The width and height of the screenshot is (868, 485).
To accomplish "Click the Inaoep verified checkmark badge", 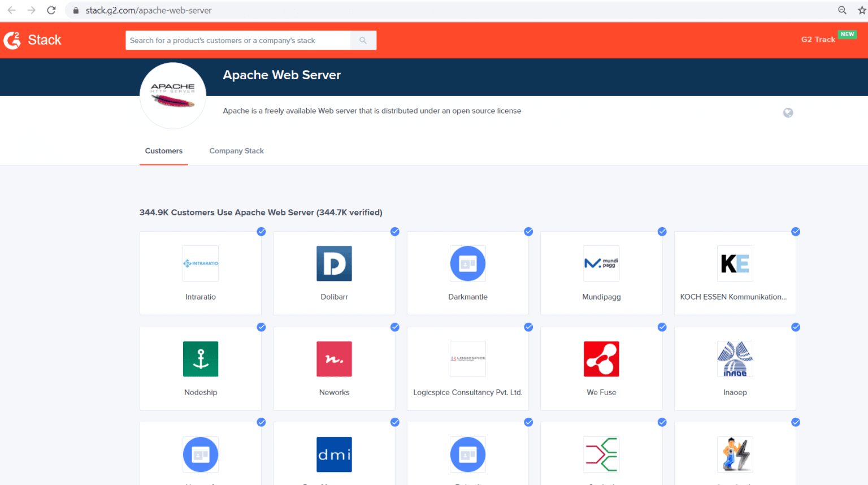I will point(796,327).
